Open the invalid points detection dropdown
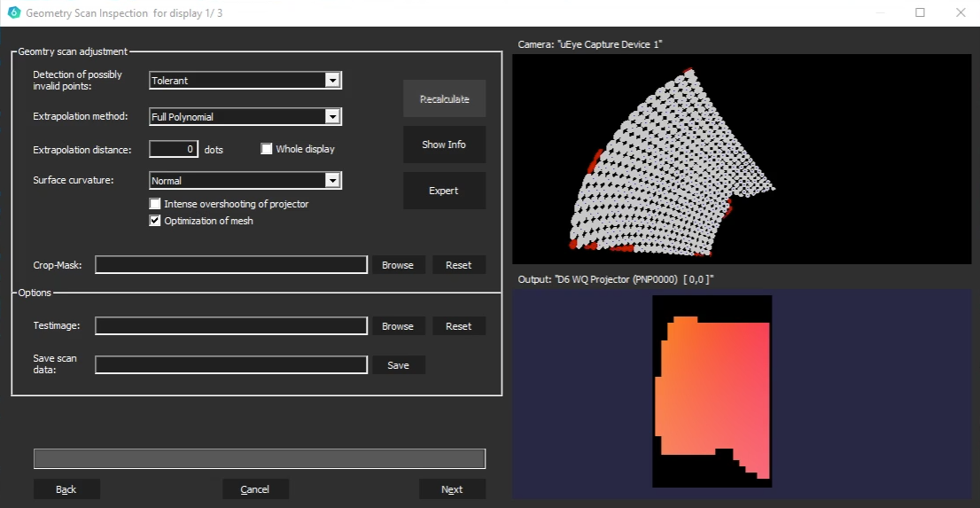Image resolution: width=980 pixels, height=508 pixels. (x=332, y=81)
